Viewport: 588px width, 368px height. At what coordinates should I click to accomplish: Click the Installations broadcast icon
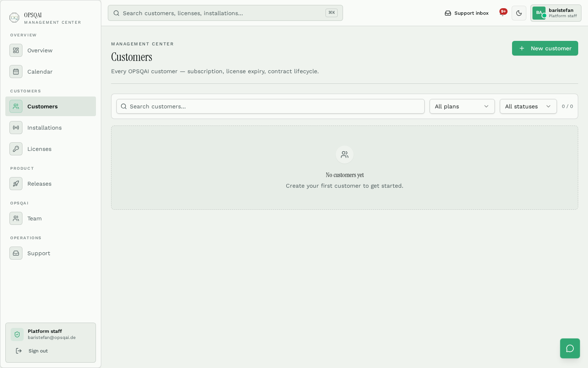[16, 128]
